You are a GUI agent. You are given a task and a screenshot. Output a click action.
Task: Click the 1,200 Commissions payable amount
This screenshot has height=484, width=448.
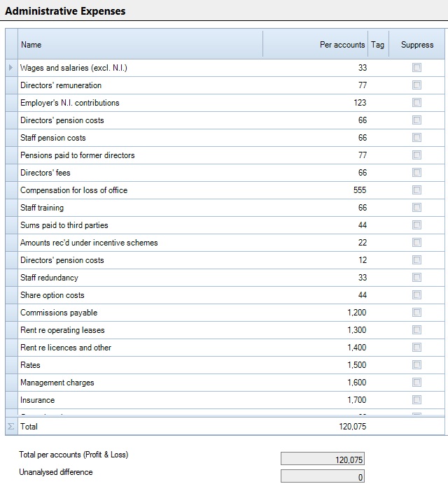point(357,313)
